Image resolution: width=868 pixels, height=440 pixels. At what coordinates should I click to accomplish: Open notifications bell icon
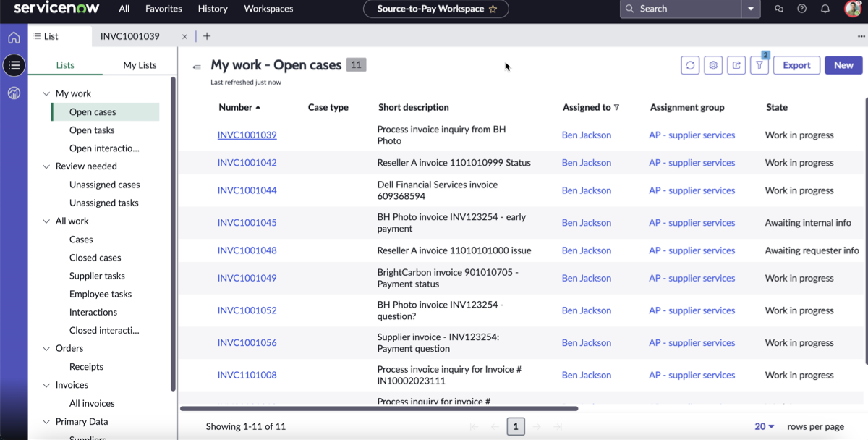[825, 9]
